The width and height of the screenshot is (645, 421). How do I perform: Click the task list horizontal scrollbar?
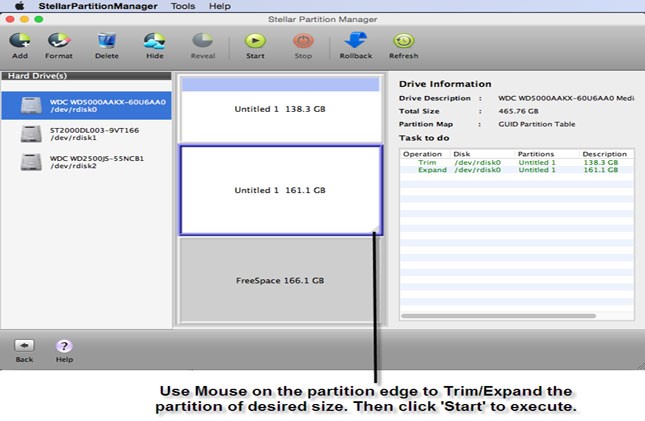pyautogui.click(x=499, y=316)
